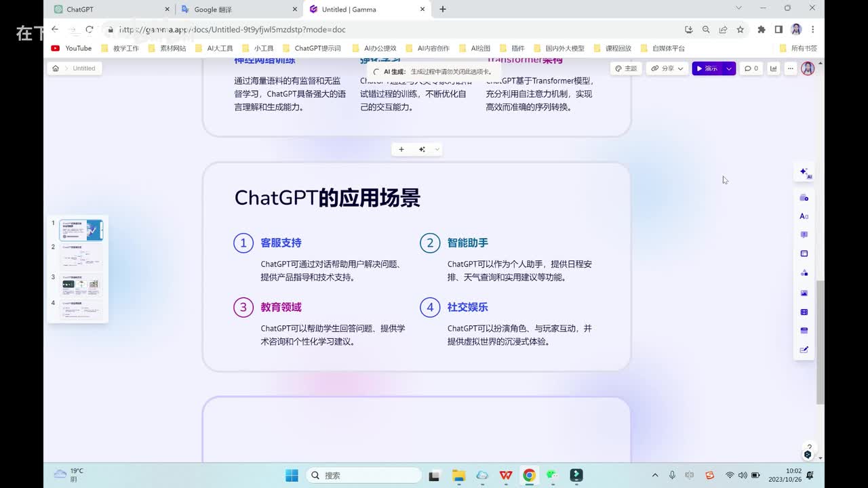Viewport: 868px width, 488px height.
Task: Open the shapes icon in the right sidebar
Action: pos(804,272)
